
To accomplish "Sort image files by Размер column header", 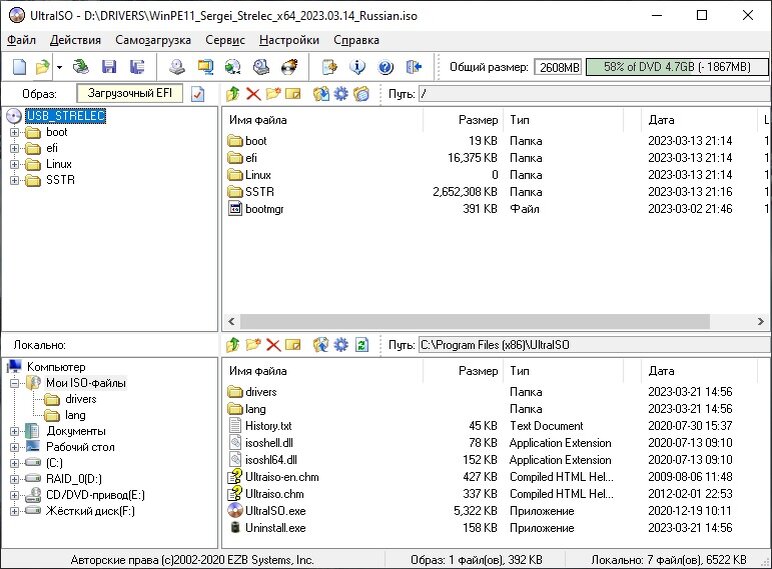I will point(463,120).
